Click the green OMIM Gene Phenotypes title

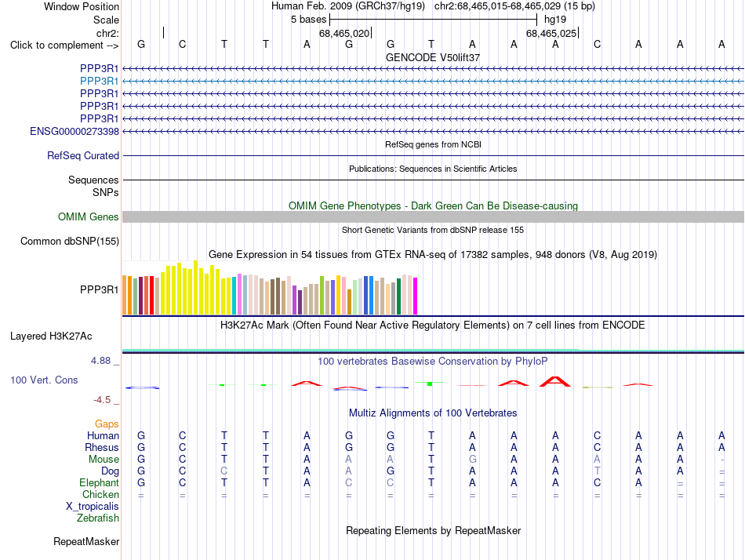[x=433, y=205]
